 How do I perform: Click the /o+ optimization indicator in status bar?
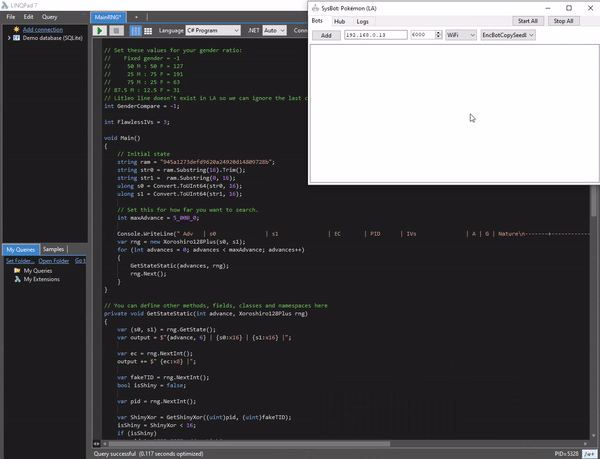pos(589,454)
